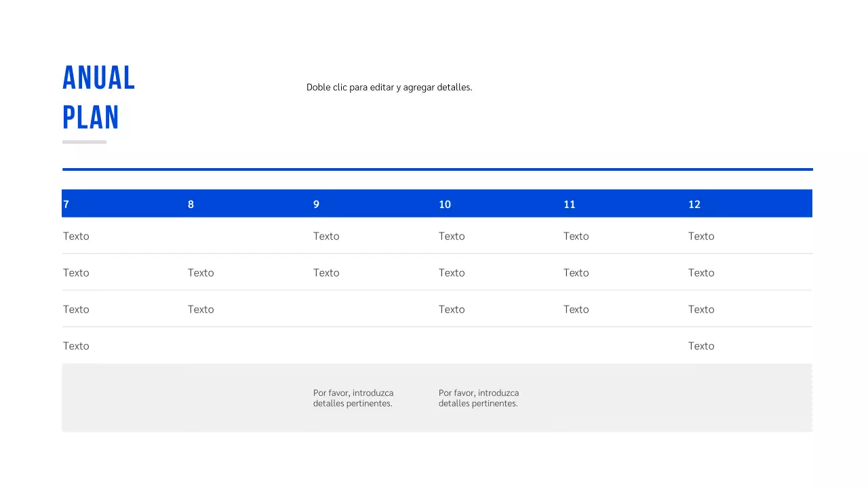The width and height of the screenshot is (868, 488).
Task: Click third-row Texto under column 10
Action: (x=452, y=309)
